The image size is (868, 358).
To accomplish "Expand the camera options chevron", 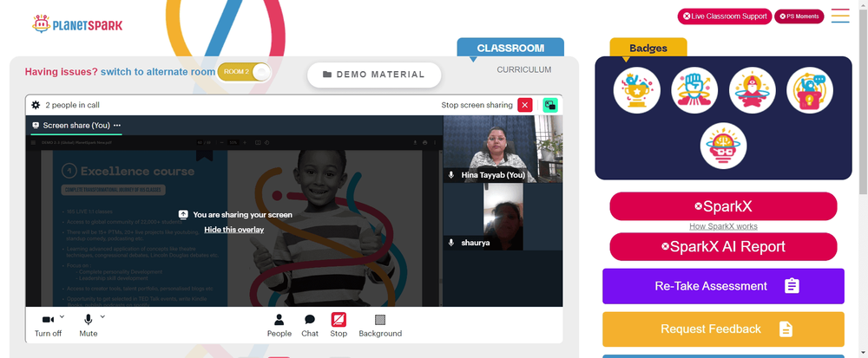I will tap(62, 316).
